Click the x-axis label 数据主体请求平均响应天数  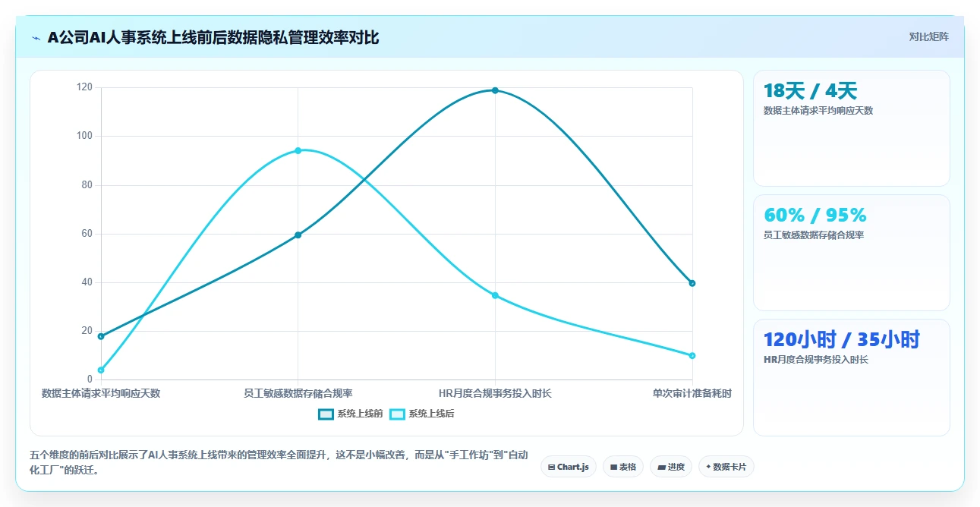click(101, 393)
